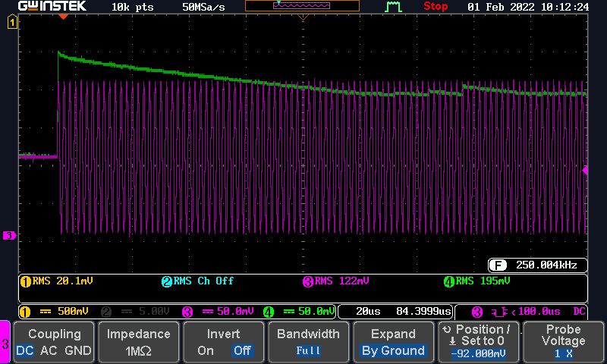This screenshot has width=607, height=364.
Task: Click the trigger source channel 3 icon
Action: pos(477,312)
